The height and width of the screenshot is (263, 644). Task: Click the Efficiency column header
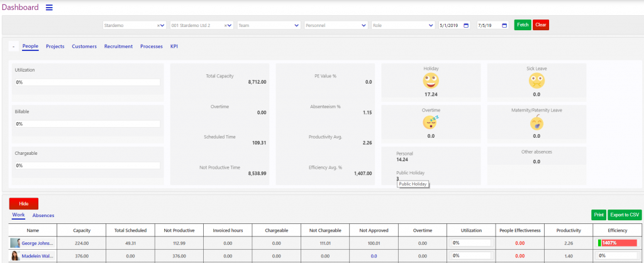click(x=618, y=230)
